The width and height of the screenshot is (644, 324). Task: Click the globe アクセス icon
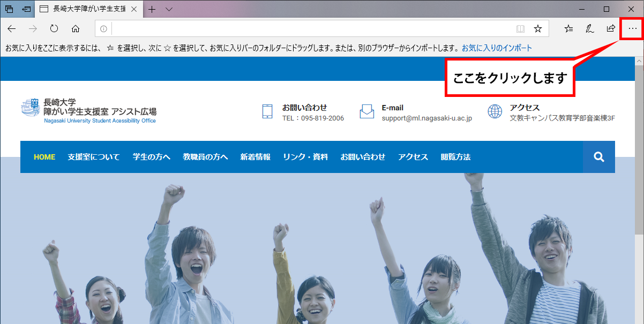pyautogui.click(x=495, y=111)
